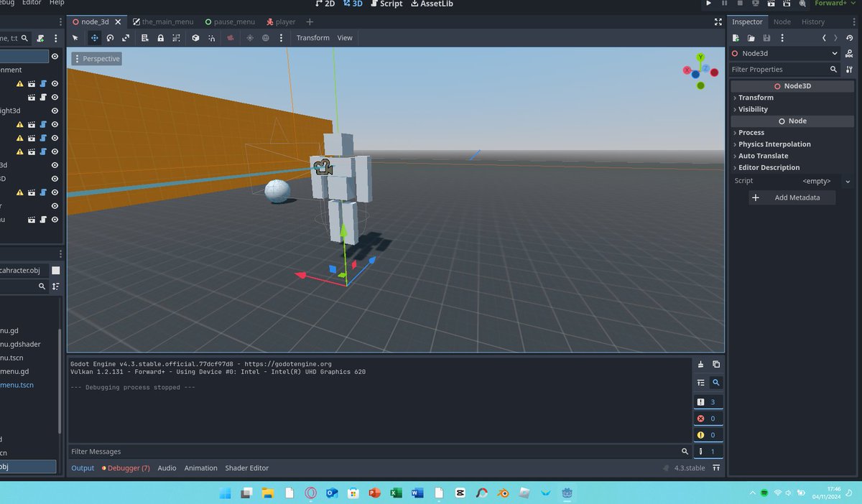Load an existing resource in Inspector
The width and height of the screenshot is (862, 504).
[x=751, y=38]
